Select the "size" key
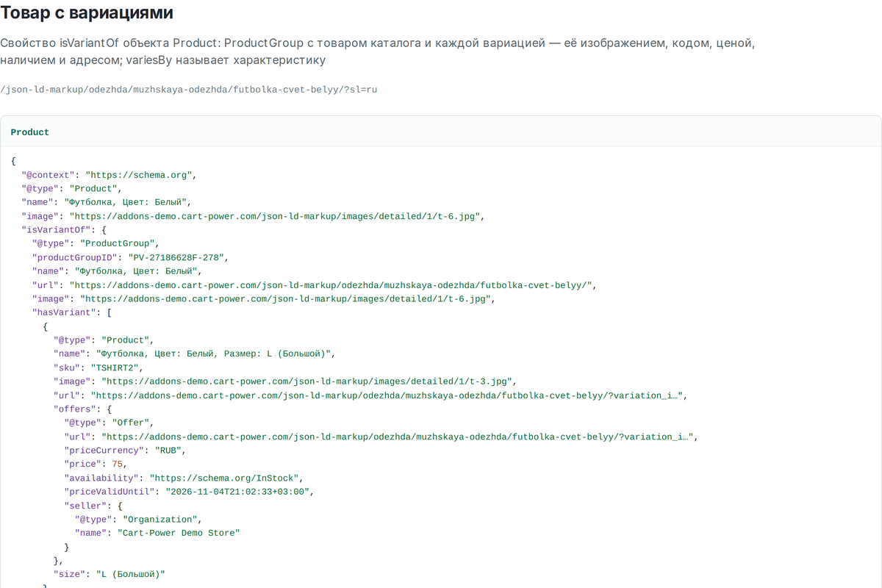Viewport: 882px width, 588px height. tap(70, 575)
